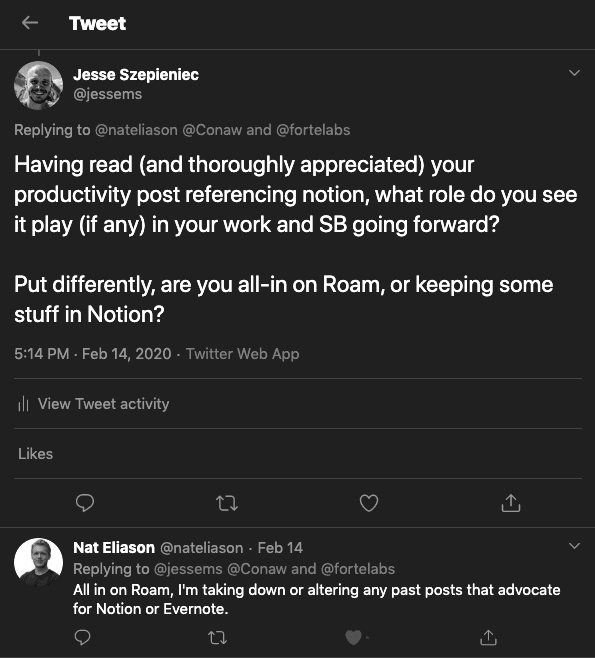The image size is (595, 658).
Task: Open @fortelabs mention in Jesse's tweet
Action: [x=313, y=130]
